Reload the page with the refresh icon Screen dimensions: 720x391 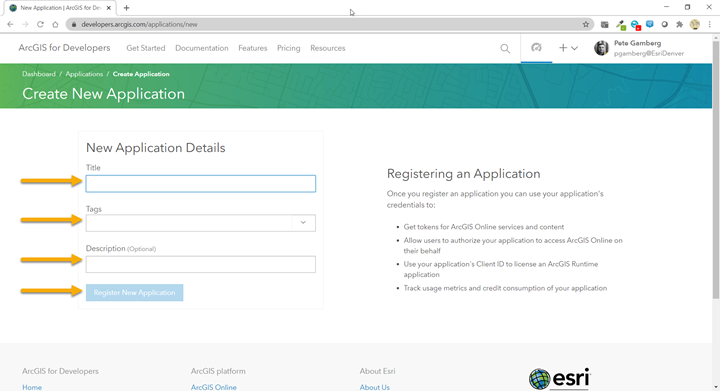[x=40, y=24]
